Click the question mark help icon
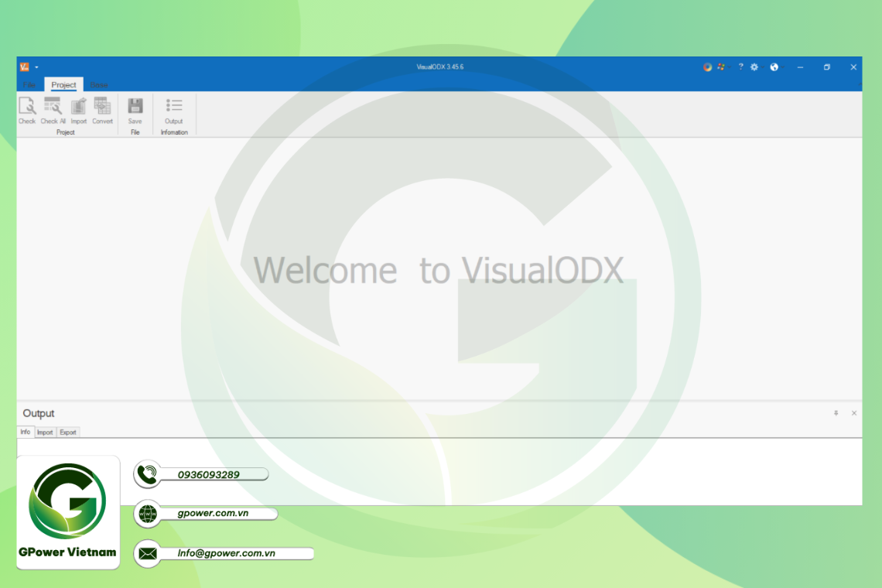Screen dimensions: 882x588 pyautogui.click(x=741, y=67)
